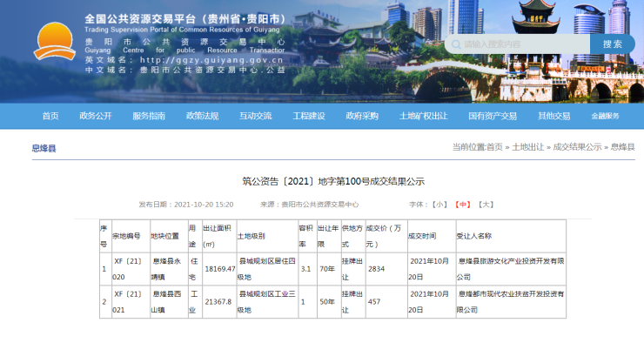Click the publish date 2021-10-20 15:20
The height and width of the screenshot is (343, 644).
[204, 205]
